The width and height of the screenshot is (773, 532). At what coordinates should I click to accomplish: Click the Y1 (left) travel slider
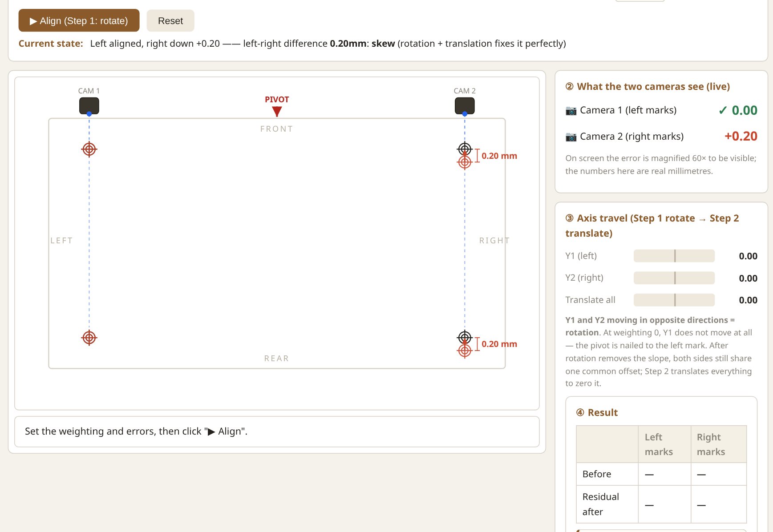click(x=674, y=256)
